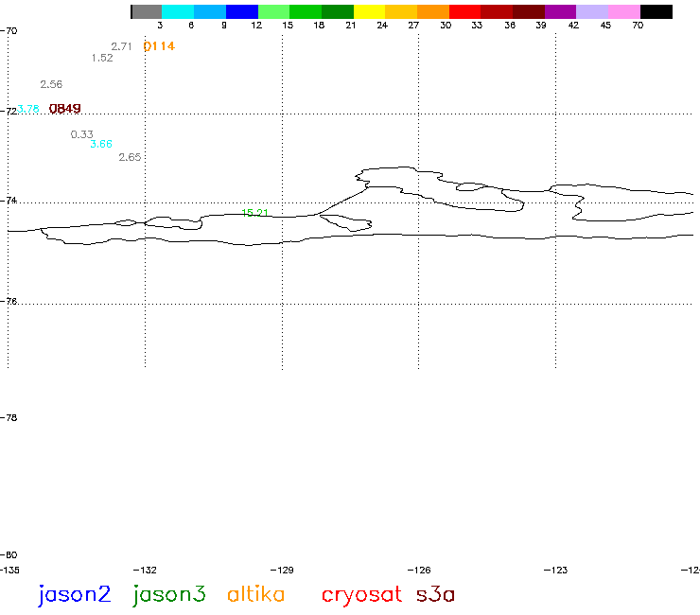
Task: Select the cryosat legend label
Action: tap(361, 596)
